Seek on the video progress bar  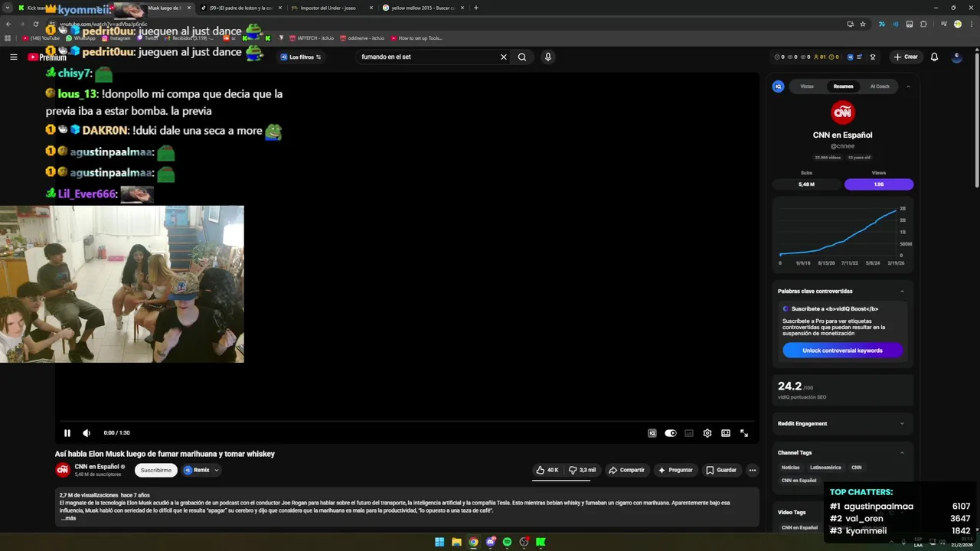click(x=407, y=421)
